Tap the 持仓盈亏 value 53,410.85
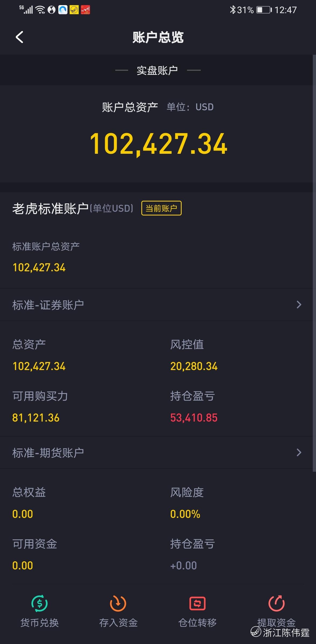Image resolution: width=316 pixels, height=644 pixels. point(194,418)
